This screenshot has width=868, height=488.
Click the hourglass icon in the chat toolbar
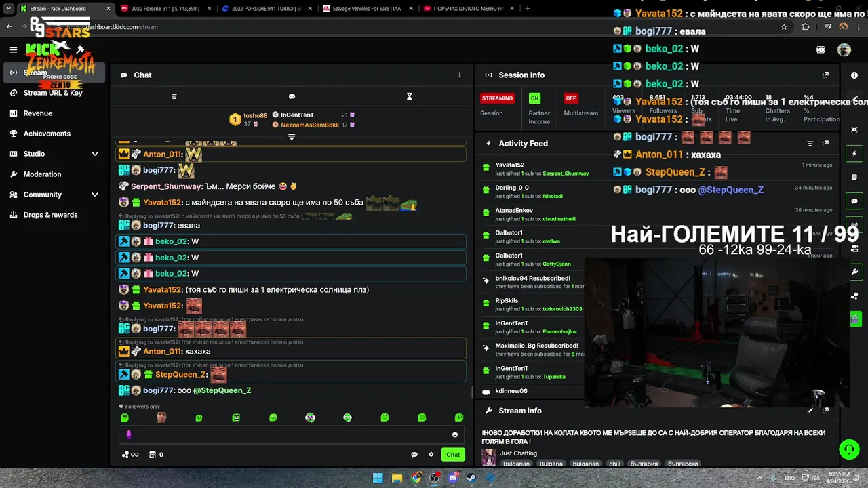pos(409,96)
